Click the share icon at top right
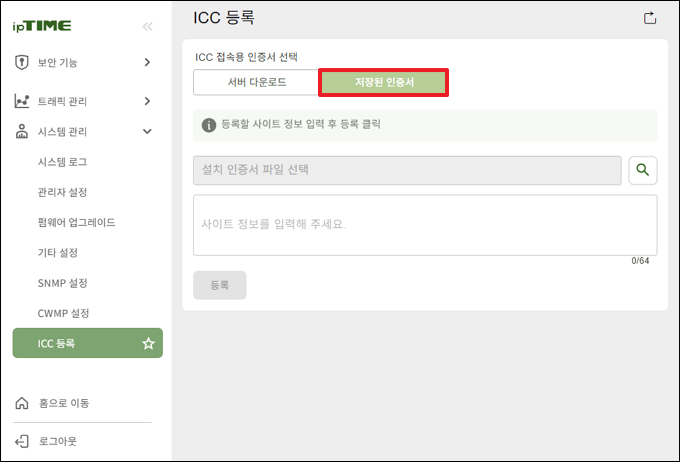 (650, 17)
